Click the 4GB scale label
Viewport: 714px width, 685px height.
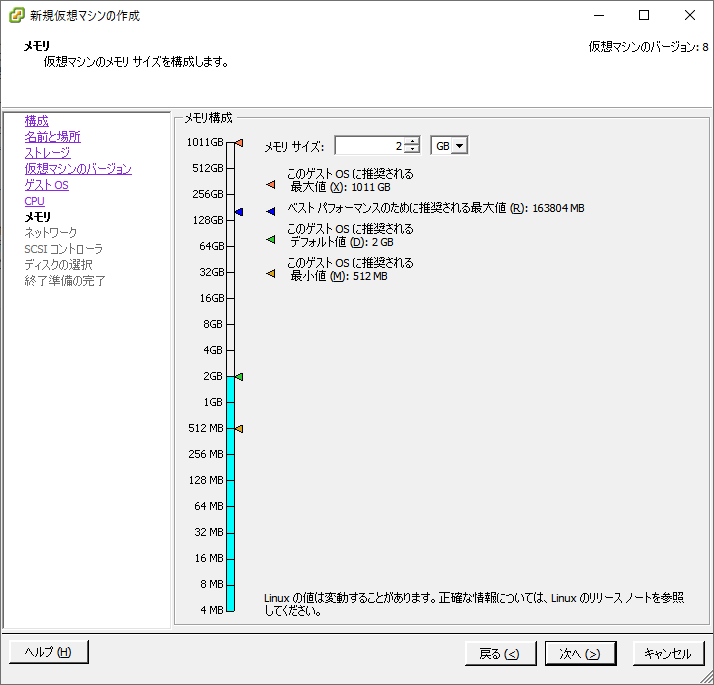click(213, 350)
